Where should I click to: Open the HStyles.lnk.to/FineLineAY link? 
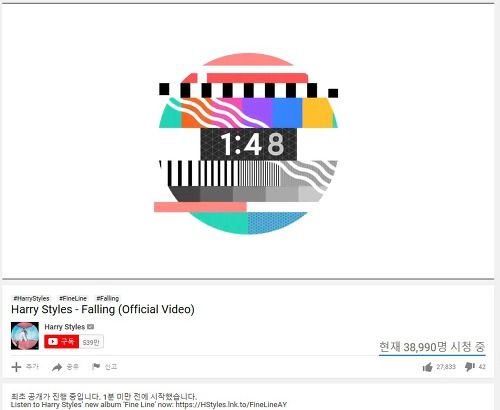coord(231,405)
